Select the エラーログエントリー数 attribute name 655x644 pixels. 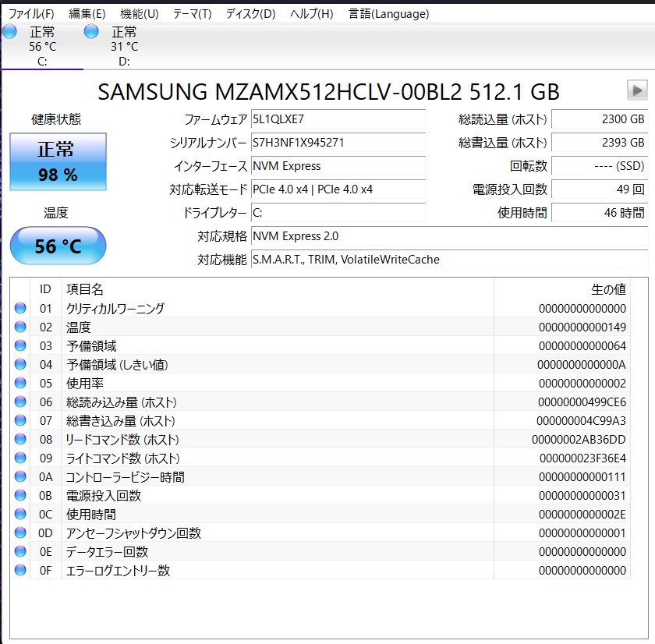click(x=119, y=571)
